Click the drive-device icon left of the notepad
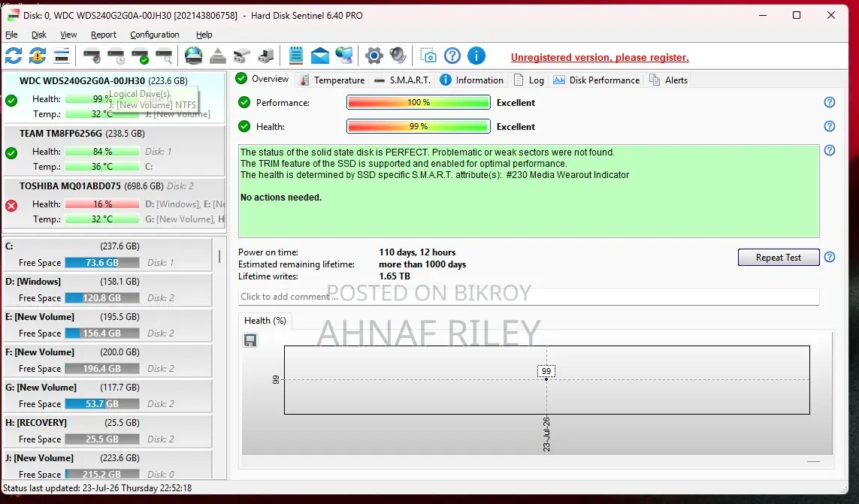The image size is (859, 504). pyautogui.click(x=266, y=56)
